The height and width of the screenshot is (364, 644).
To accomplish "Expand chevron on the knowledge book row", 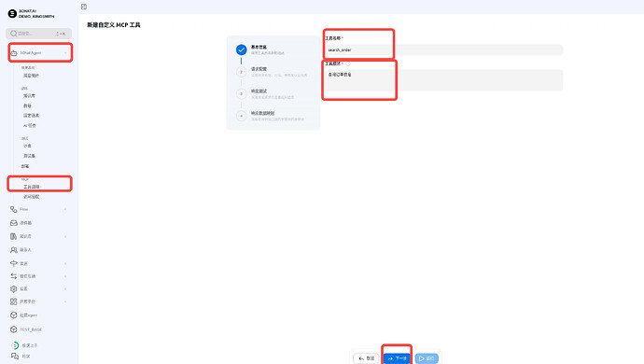I will pos(65,237).
